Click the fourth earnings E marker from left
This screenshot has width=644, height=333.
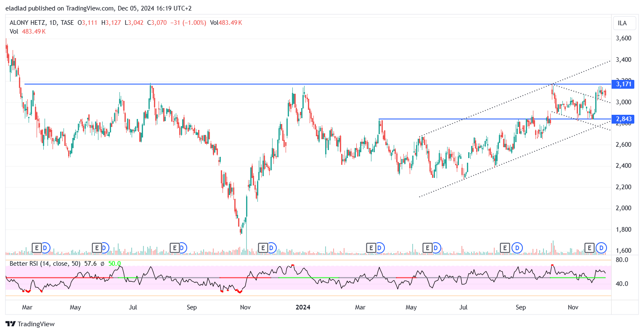click(x=263, y=248)
